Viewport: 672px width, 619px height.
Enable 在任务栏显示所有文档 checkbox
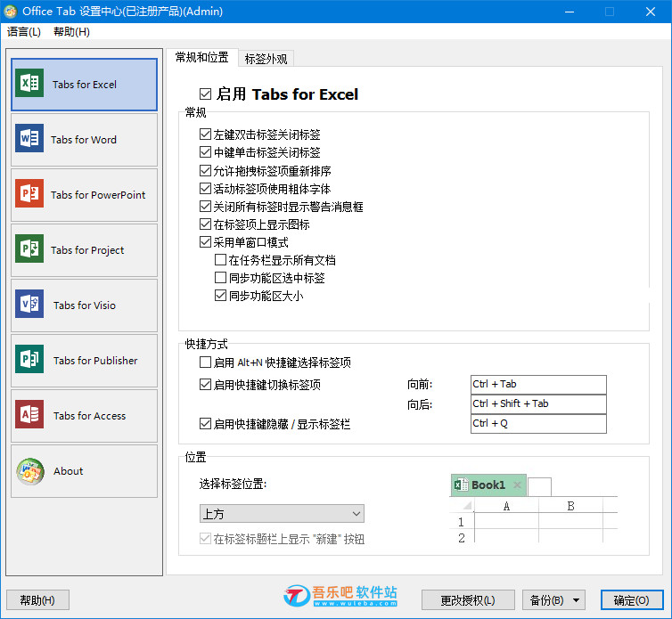point(220,259)
